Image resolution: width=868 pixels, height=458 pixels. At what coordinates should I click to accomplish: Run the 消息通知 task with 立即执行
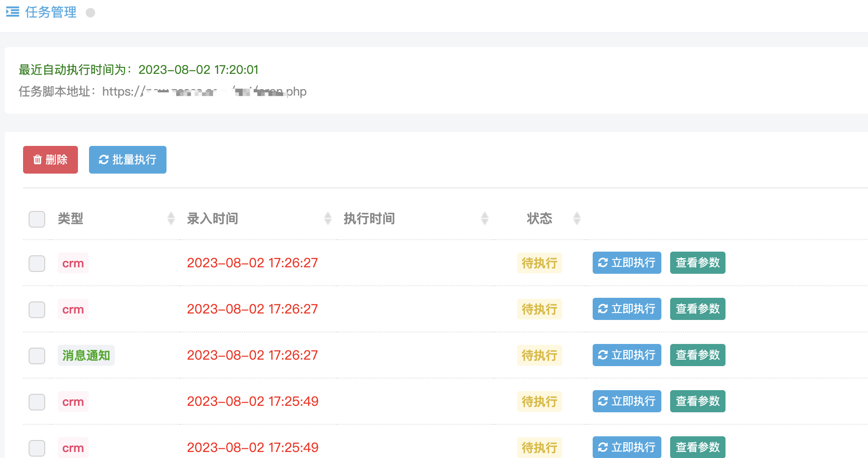627,355
